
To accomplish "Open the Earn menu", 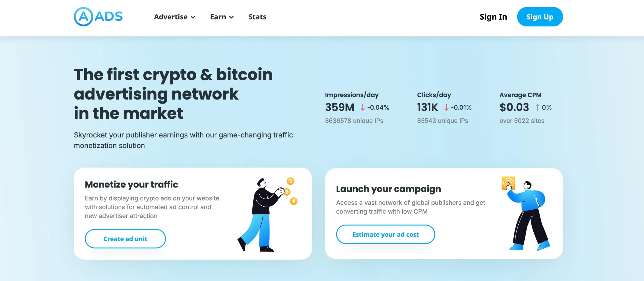I will pyautogui.click(x=218, y=17).
